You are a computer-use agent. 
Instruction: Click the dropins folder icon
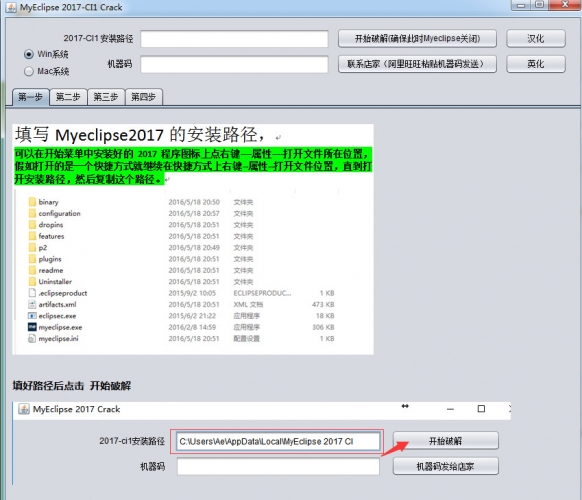[x=32, y=225]
